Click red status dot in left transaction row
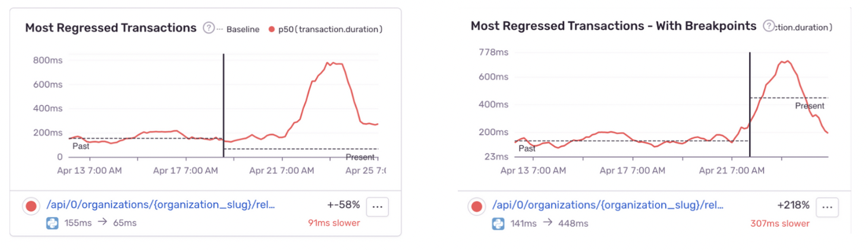This screenshot has height=250, width=868. [x=30, y=207]
